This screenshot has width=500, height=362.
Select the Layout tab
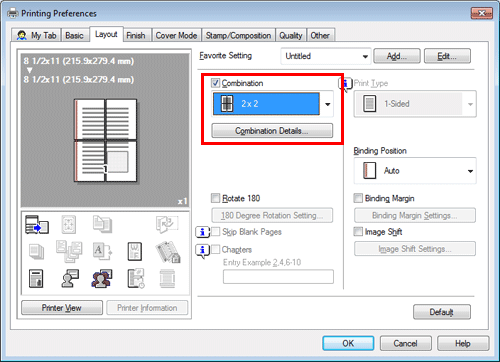[x=106, y=34]
